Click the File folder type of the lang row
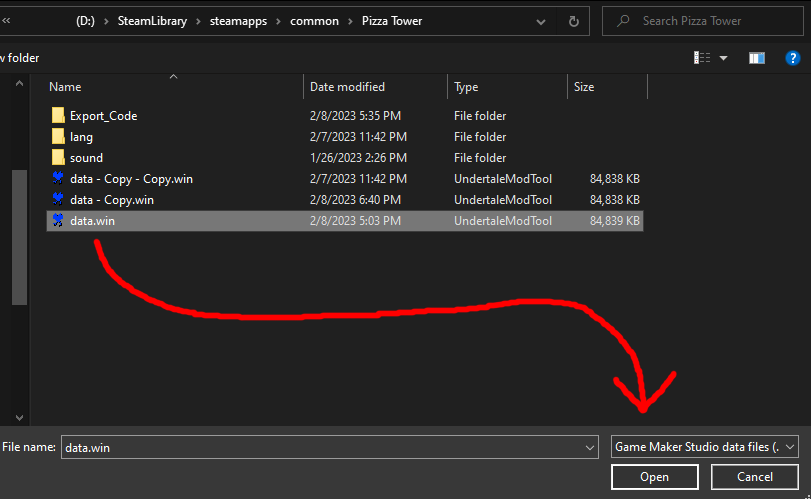Screen dimensions: 811x499 pos(480,137)
